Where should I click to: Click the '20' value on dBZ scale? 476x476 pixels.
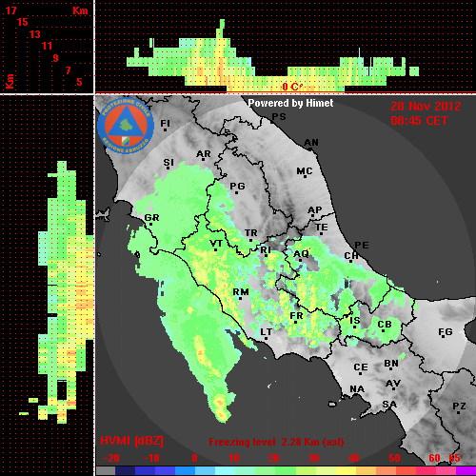pyautogui.click(x=274, y=458)
